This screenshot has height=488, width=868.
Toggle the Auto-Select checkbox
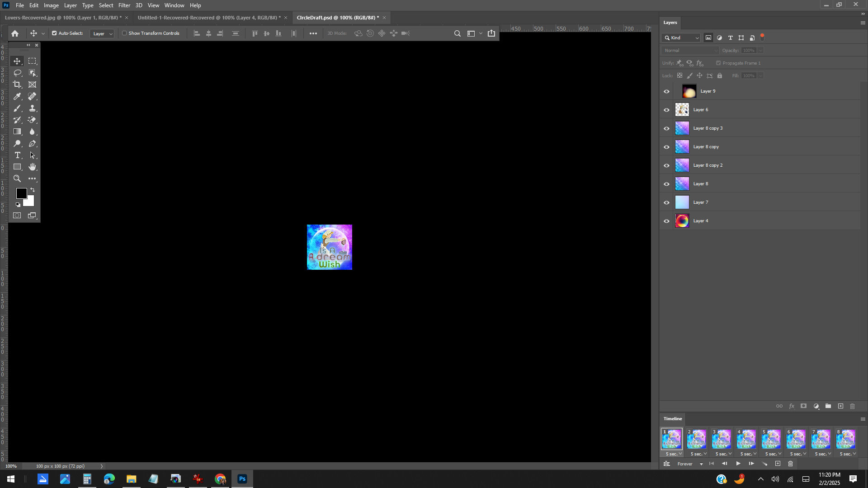pos(54,33)
